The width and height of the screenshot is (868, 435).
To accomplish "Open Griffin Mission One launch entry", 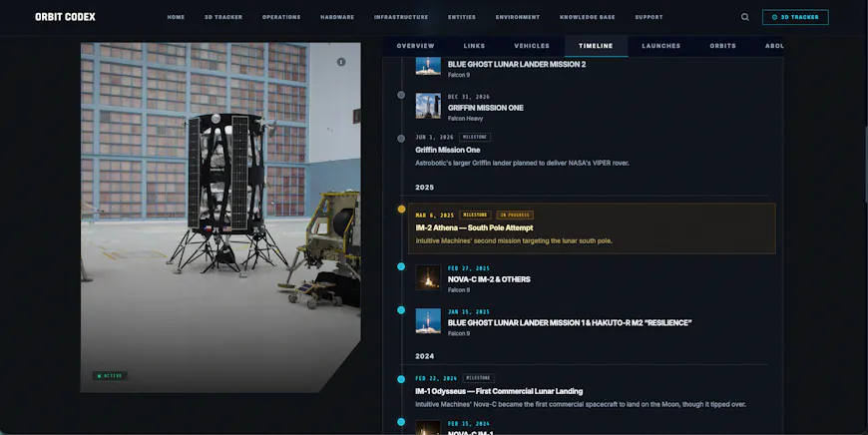I will pos(486,108).
